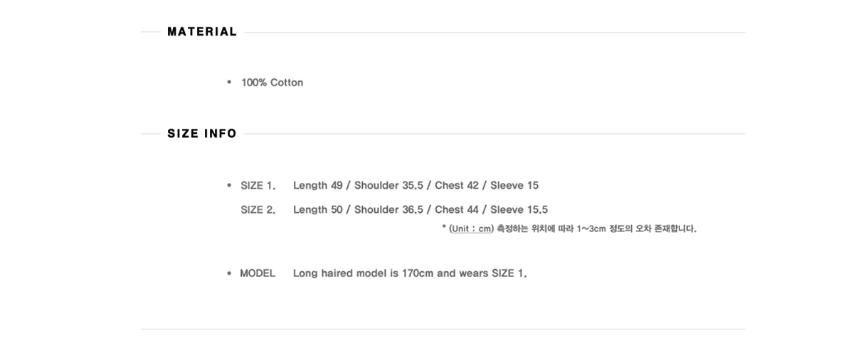Click the SIZE INFO section heading
The height and width of the screenshot is (356, 868).
point(202,134)
